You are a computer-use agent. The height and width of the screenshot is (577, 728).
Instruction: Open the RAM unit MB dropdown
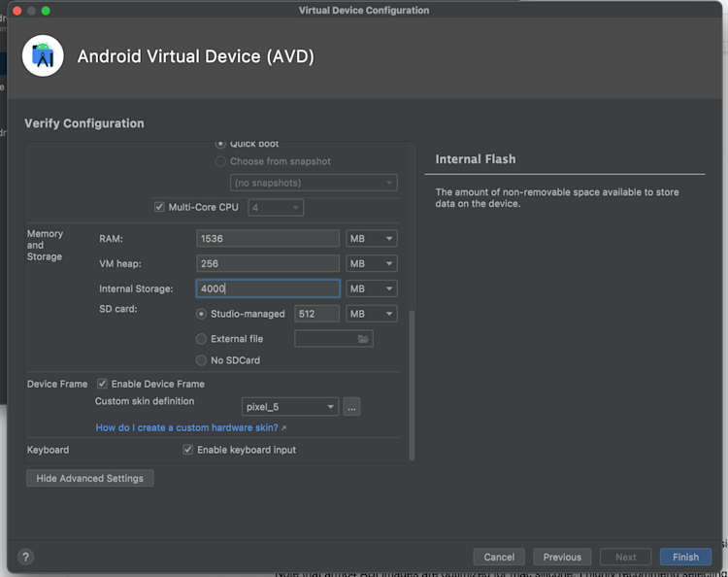coord(372,238)
